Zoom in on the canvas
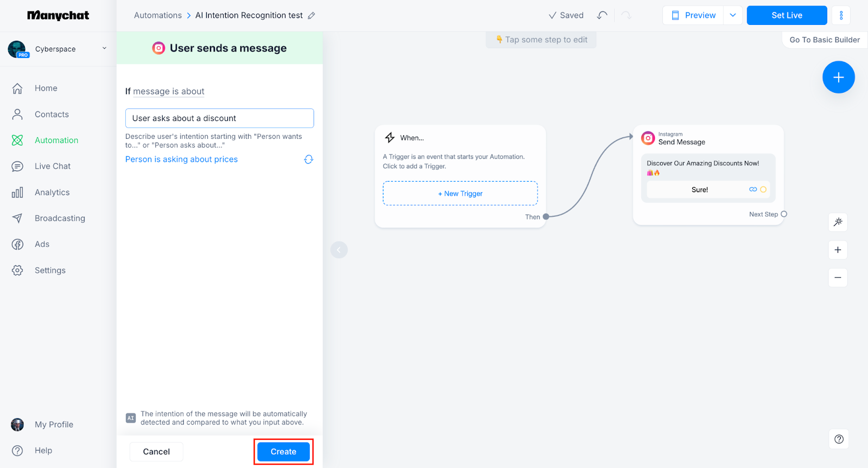 coord(838,250)
